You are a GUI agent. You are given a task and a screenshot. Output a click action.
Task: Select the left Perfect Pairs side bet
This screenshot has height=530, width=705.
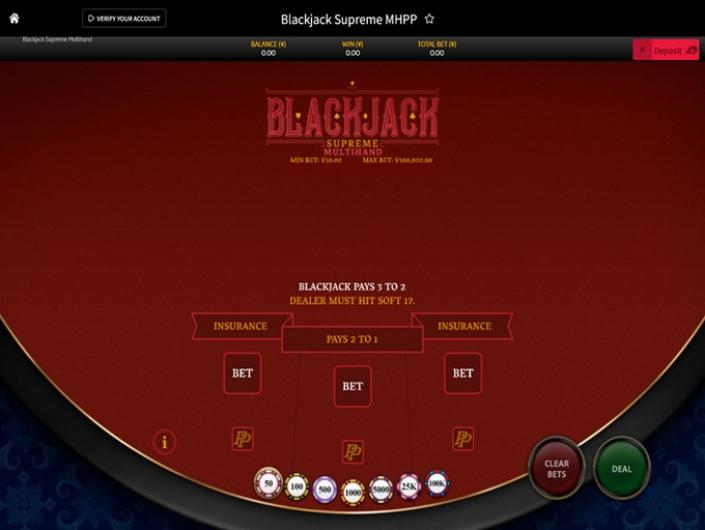coord(242,439)
